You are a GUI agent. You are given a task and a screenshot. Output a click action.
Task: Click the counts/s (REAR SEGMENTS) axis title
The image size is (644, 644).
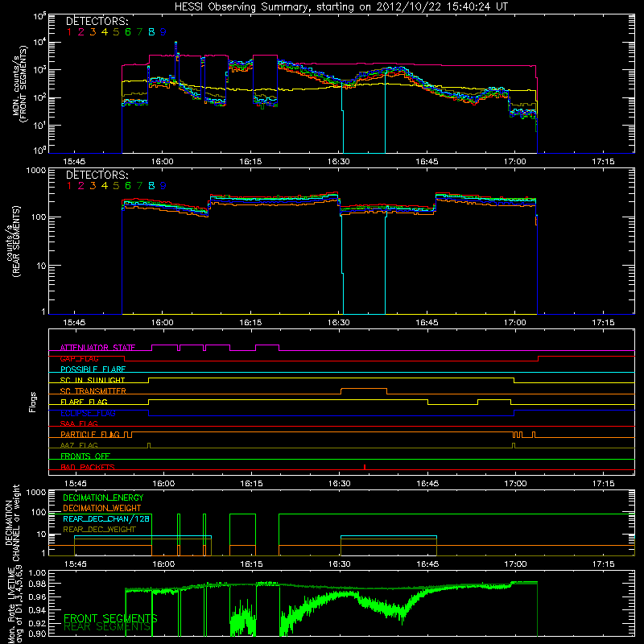[x=13, y=242]
